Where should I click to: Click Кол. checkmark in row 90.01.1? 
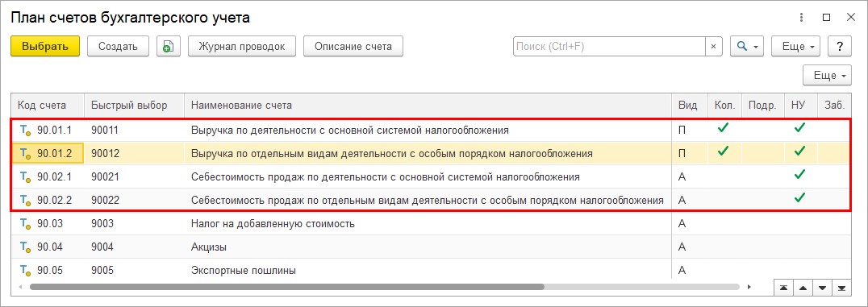pyautogui.click(x=722, y=128)
